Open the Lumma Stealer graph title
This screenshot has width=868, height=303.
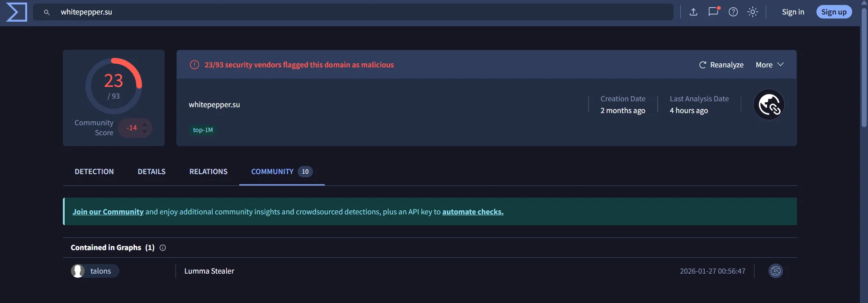[209, 271]
